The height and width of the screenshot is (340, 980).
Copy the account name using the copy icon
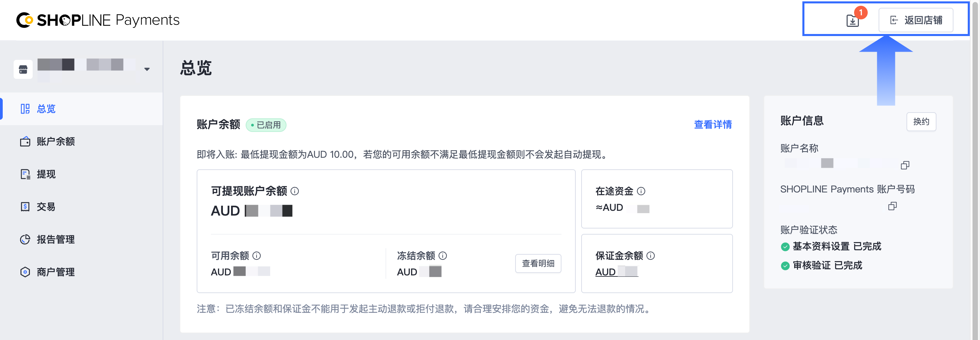[x=905, y=165]
